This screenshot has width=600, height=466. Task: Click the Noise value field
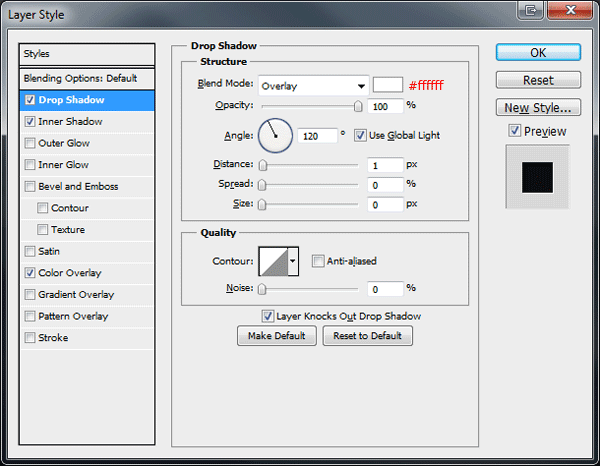[385, 289]
